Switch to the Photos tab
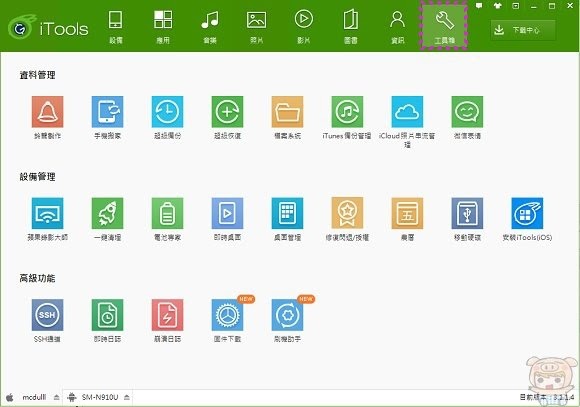This screenshot has width=580, height=407. 256,27
